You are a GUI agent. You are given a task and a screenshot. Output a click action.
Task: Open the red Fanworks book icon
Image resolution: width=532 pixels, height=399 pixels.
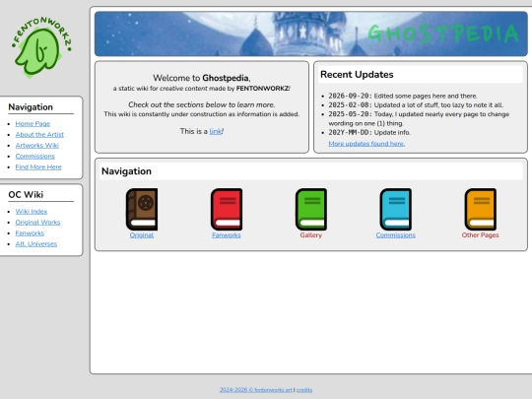[x=227, y=209]
